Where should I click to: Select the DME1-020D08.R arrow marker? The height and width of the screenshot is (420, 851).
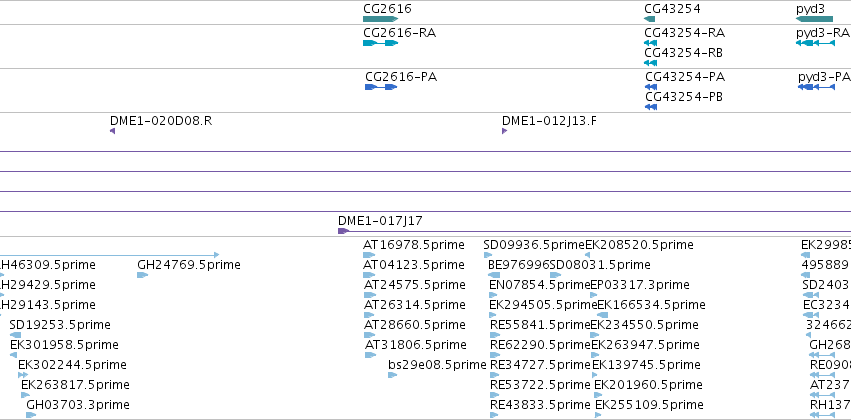[112, 131]
